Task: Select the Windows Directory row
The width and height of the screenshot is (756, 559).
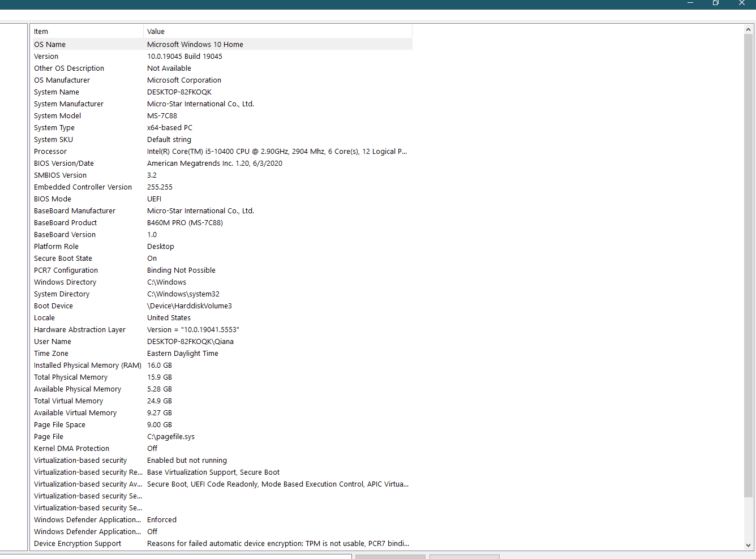Action: point(221,282)
